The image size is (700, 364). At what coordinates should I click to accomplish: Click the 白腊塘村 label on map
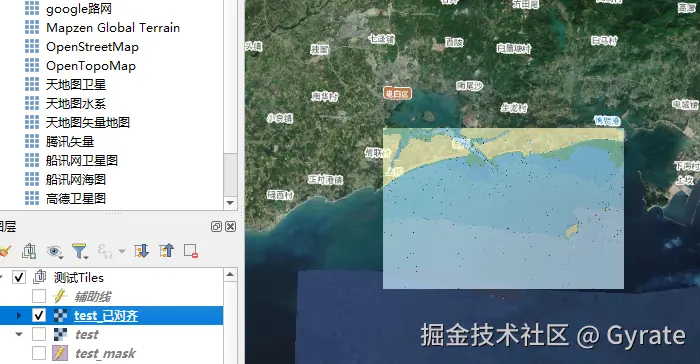514,48
